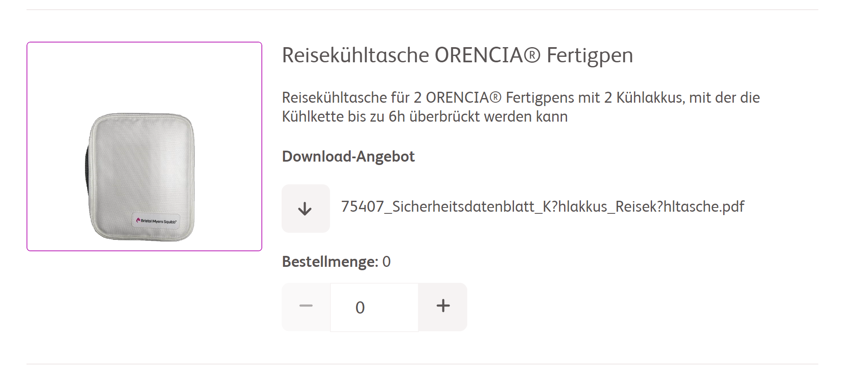This screenshot has height=367, width=868.
Task: Select the Download-Angebot heading
Action: [348, 157]
